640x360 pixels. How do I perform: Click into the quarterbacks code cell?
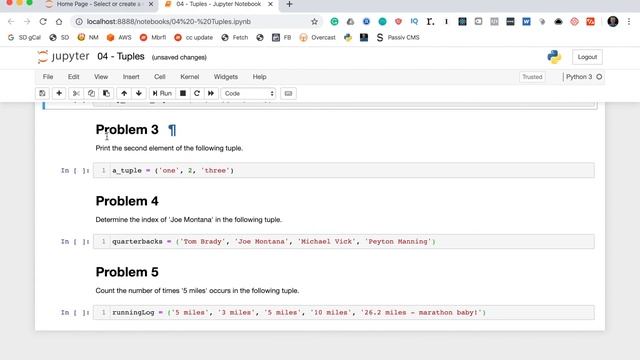coord(343,242)
